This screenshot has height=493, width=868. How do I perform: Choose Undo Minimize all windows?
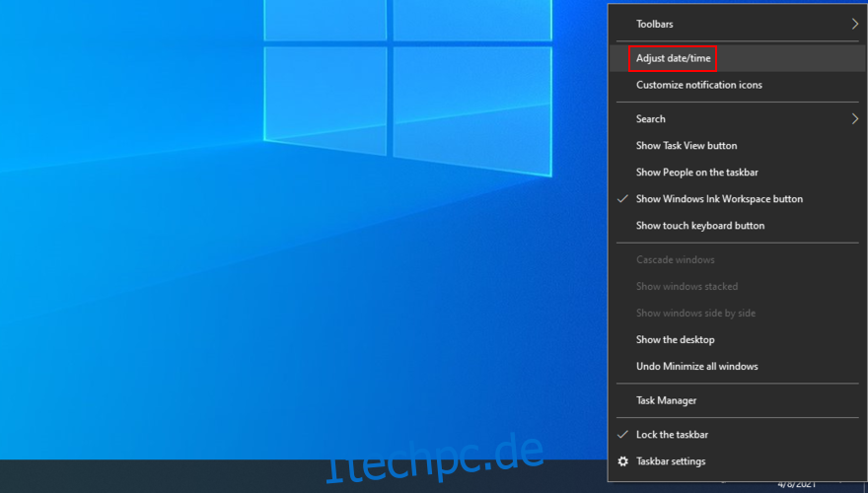click(738, 366)
